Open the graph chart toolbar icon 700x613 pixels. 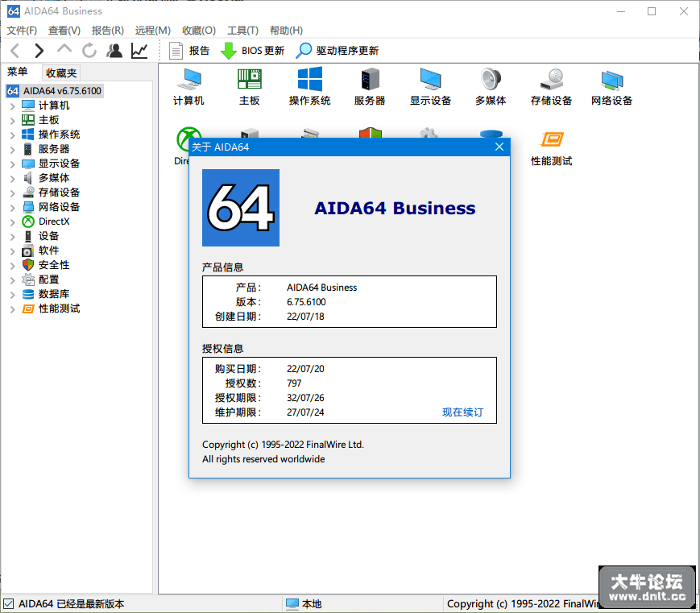point(139,51)
